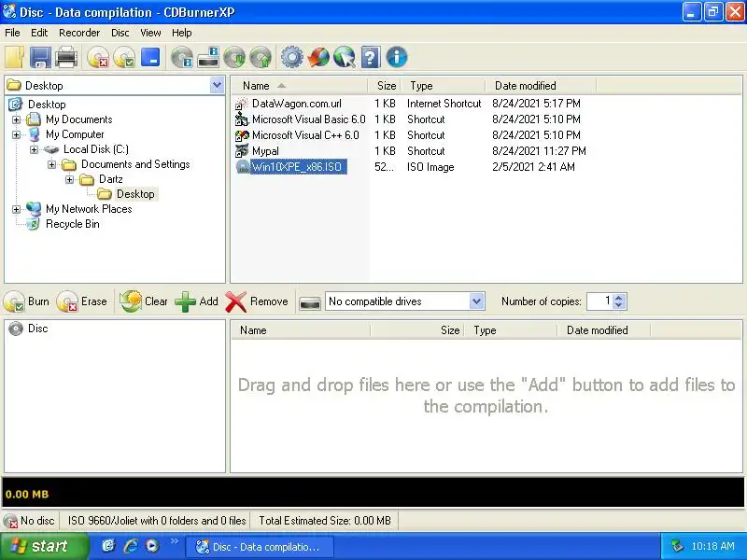The image size is (747, 560).
Task: Click the No disc status bar icon
Action: 10,521
